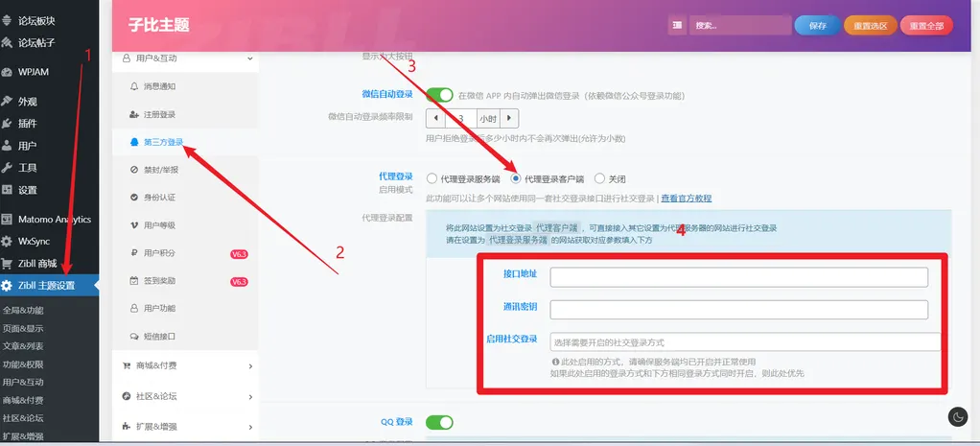Screen dimensions: 980x446
Task: Open the 启用社交登录 selection dropdown
Action: click(745, 342)
